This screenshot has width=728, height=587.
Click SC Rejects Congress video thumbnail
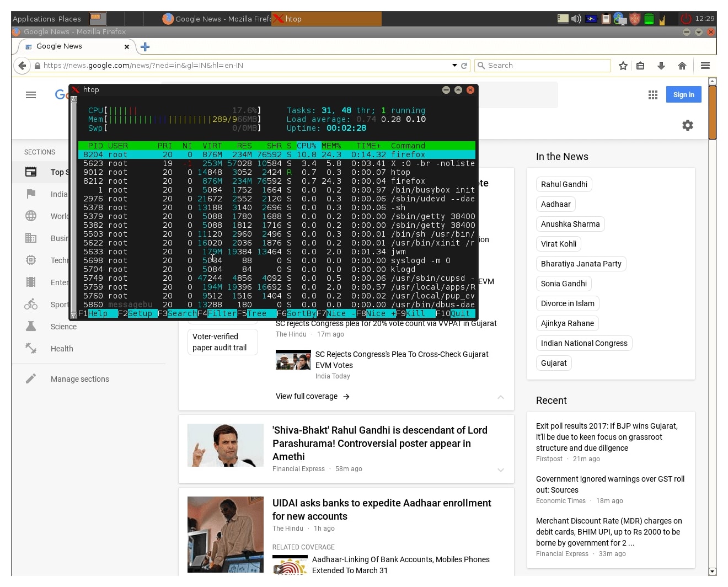pos(293,360)
